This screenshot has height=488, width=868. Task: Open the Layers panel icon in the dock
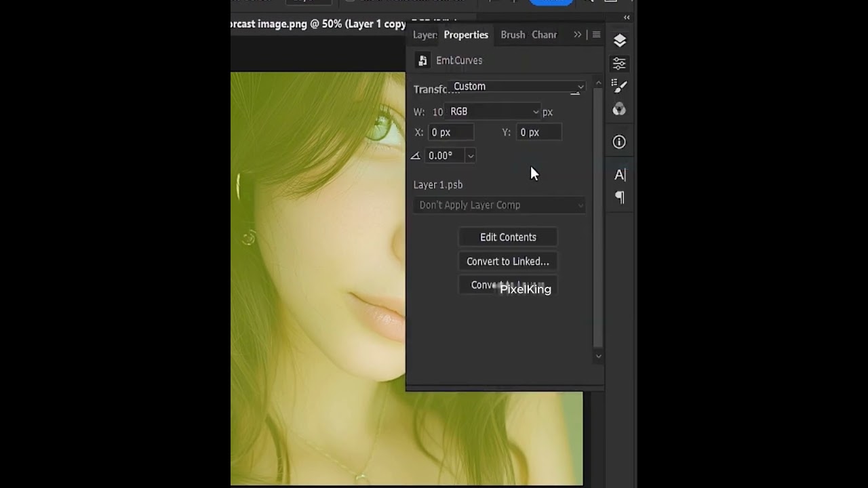point(619,41)
